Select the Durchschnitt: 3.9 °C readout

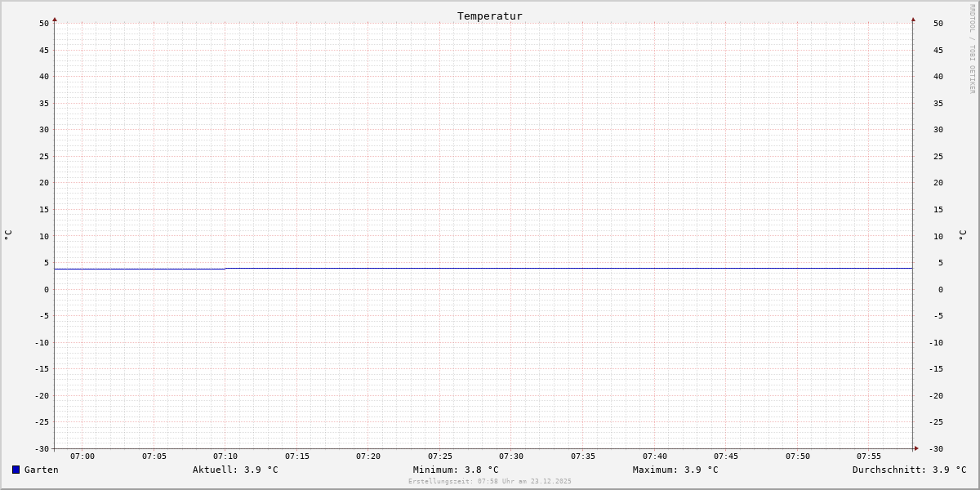(x=910, y=470)
